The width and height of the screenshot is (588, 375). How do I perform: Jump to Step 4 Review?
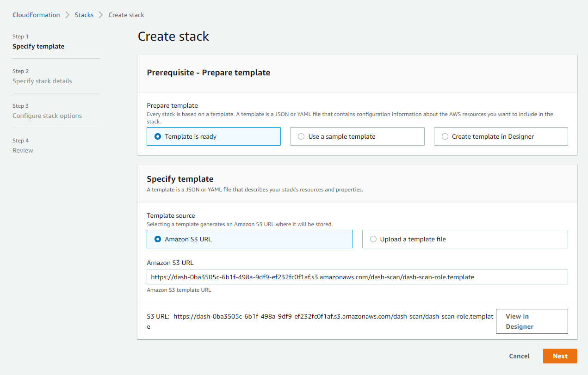23,150
